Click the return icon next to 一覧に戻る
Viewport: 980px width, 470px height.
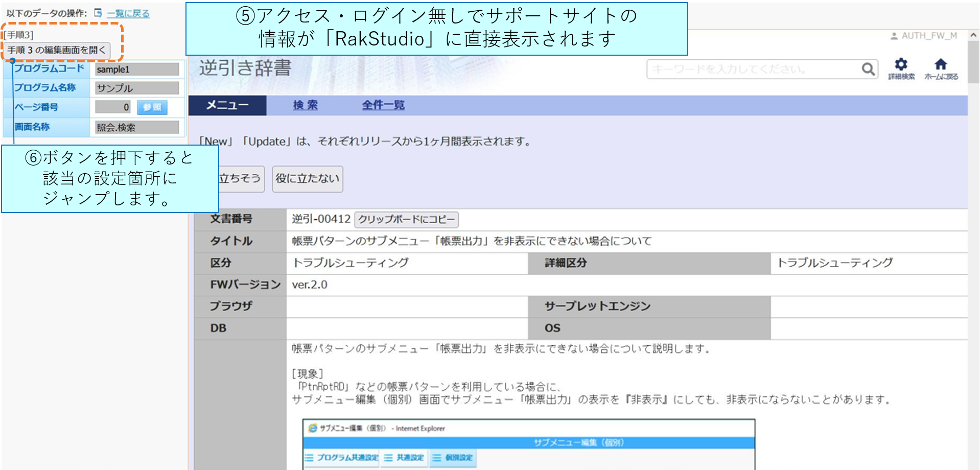pos(98,13)
